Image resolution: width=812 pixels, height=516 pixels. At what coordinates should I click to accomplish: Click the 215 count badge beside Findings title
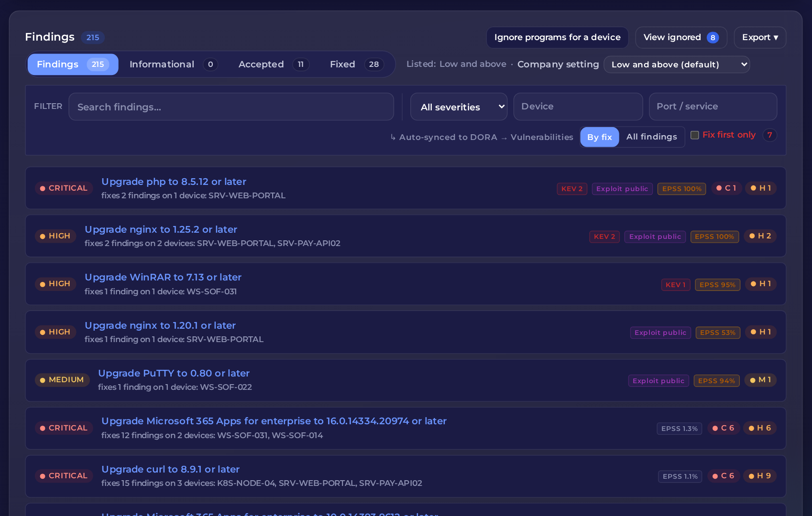click(93, 37)
